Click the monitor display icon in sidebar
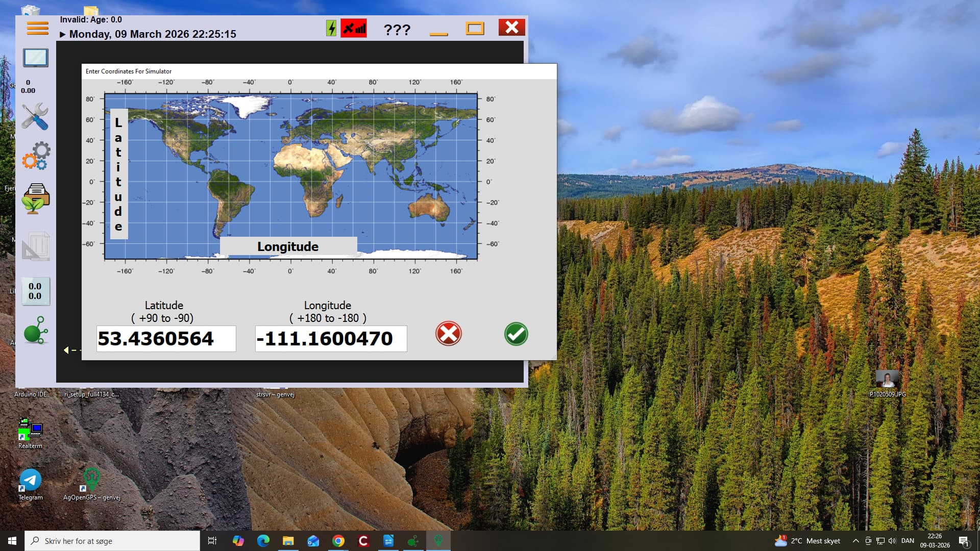 coord(35,58)
